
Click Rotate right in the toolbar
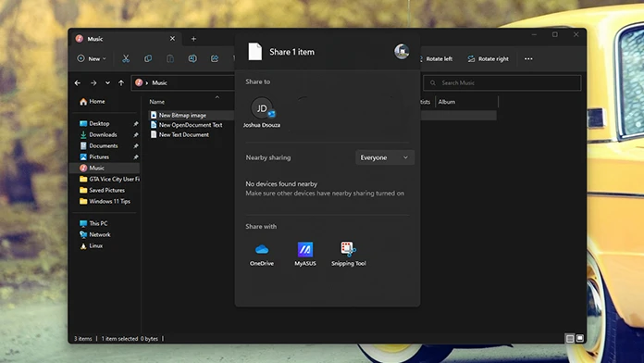pyautogui.click(x=489, y=58)
